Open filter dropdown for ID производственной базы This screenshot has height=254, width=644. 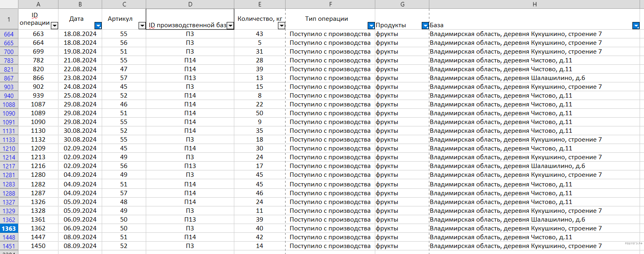(x=230, y=26)
